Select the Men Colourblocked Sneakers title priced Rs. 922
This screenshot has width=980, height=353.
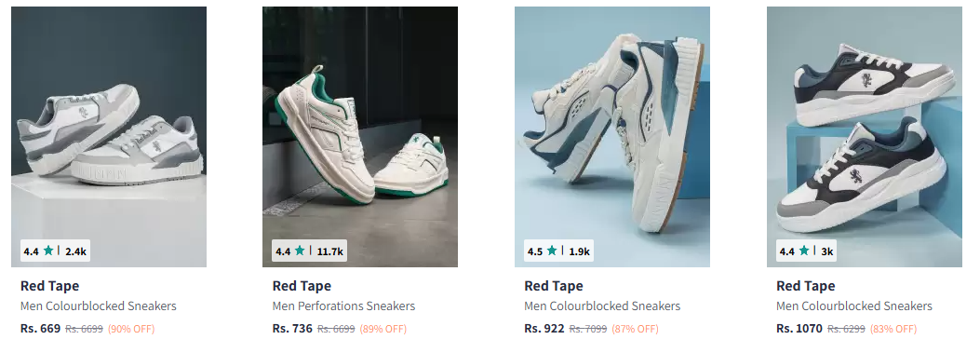pos(602,306)
